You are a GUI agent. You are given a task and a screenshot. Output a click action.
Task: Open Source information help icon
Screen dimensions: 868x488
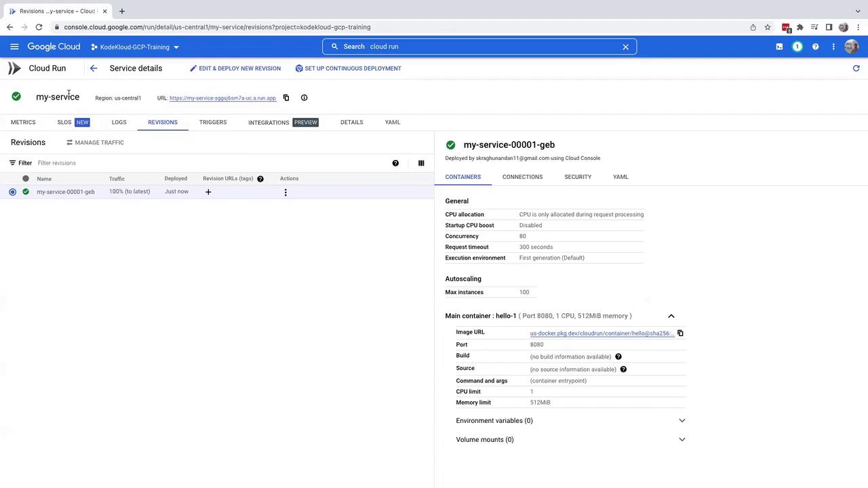point(623,369)
